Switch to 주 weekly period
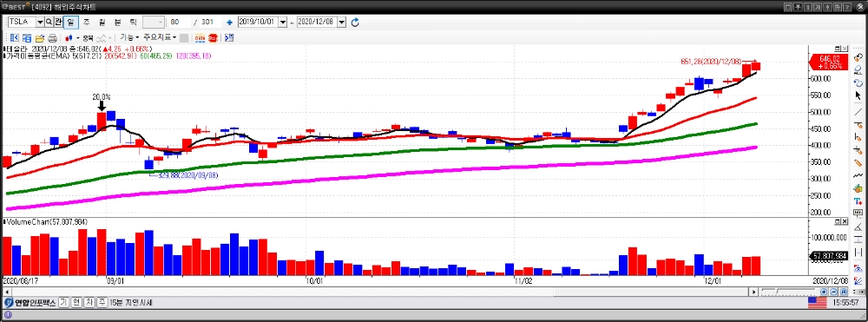Image resolution: width=868 pixels, height=322 pixels. [x=86, y=22]
